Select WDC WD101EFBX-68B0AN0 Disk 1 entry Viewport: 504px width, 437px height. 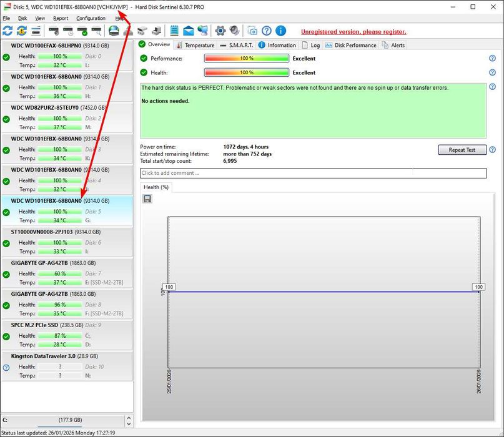[x=67, y=86]
